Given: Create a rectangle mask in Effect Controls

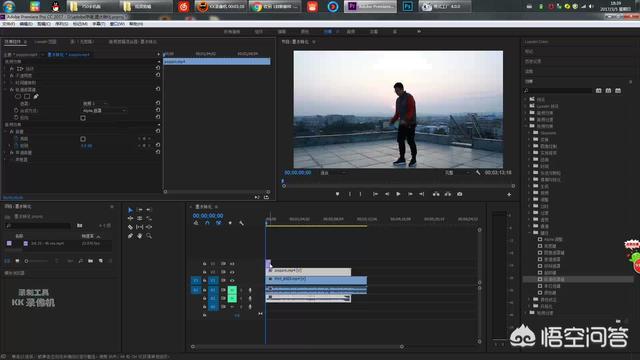Looking at the screenshot, I should pos(27,97).
